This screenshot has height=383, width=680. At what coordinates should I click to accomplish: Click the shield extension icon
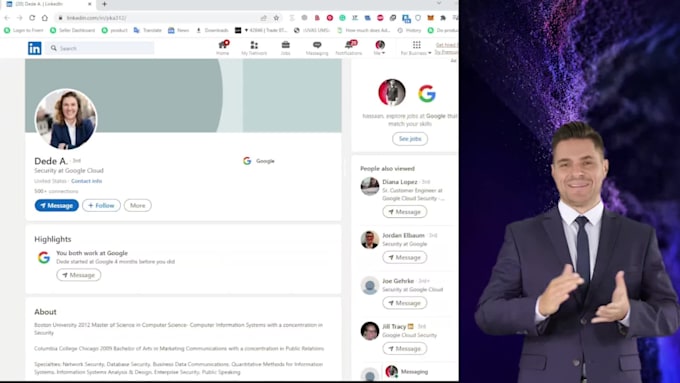418,18
